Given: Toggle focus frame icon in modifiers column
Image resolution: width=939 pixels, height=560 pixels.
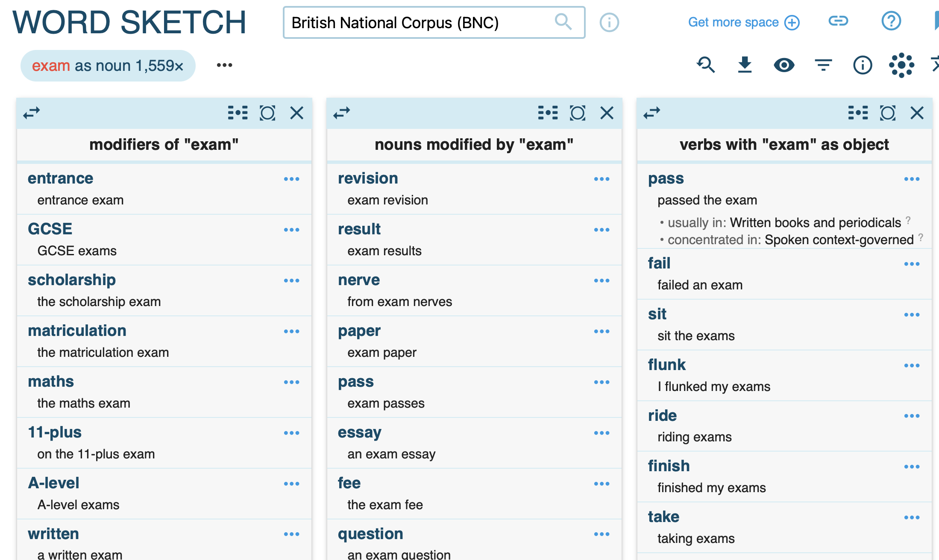Looking at the screenshot, I should click(267, 113).
